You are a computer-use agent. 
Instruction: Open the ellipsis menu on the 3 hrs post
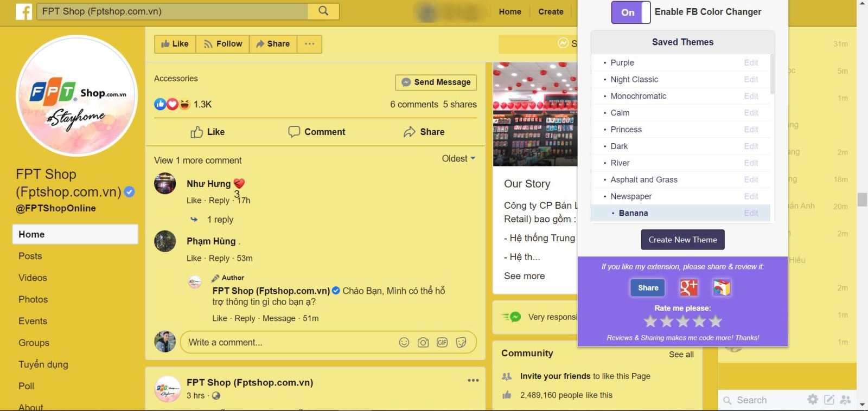(x=473, y=381)
